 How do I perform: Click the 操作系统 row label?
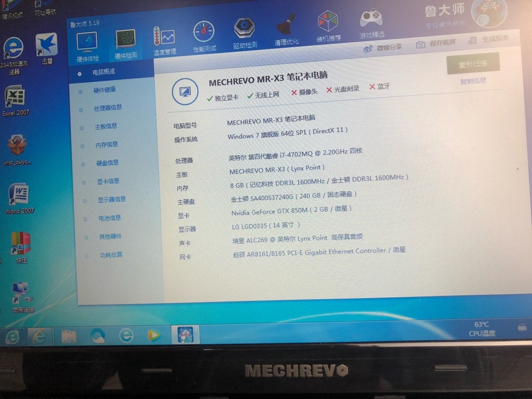click(186, 139)
